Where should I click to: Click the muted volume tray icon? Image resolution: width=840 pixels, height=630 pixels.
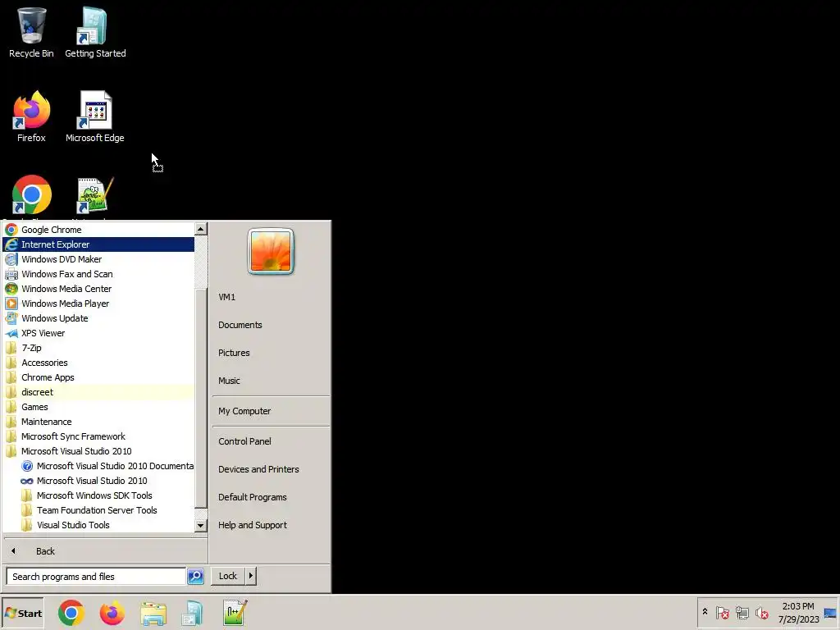pos(761,613)
